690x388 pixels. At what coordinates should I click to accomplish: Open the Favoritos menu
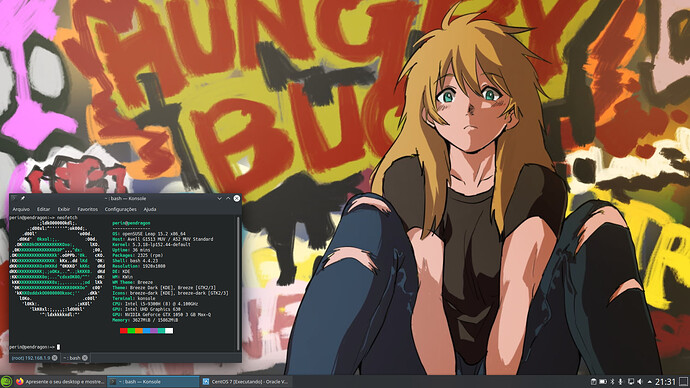tap(88, 209)
